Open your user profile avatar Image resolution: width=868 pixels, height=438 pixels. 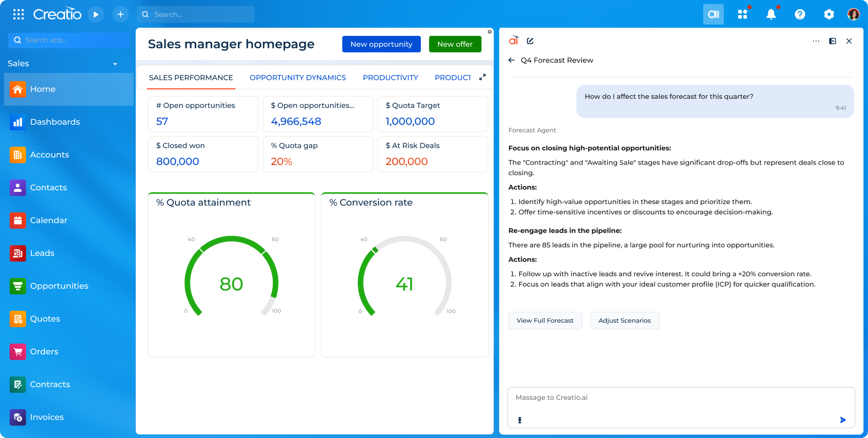coord(854,14)
